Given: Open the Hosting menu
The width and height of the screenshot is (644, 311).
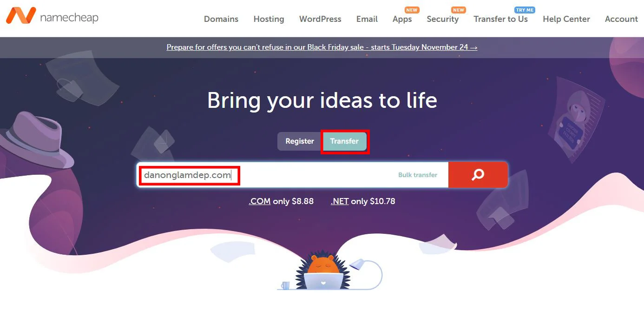Looking at the screenshot, I should click(269, 19).
